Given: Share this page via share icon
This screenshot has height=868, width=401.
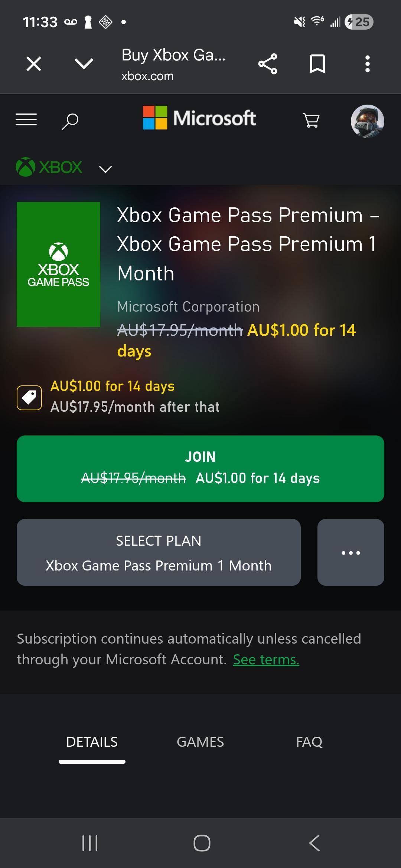Looking at the screenshot, I should (x=268, y=64).
